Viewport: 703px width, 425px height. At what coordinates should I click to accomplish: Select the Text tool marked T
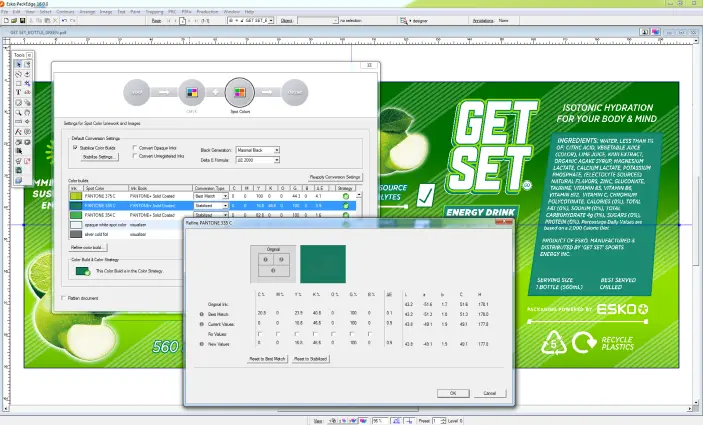(x=18, y=92)
